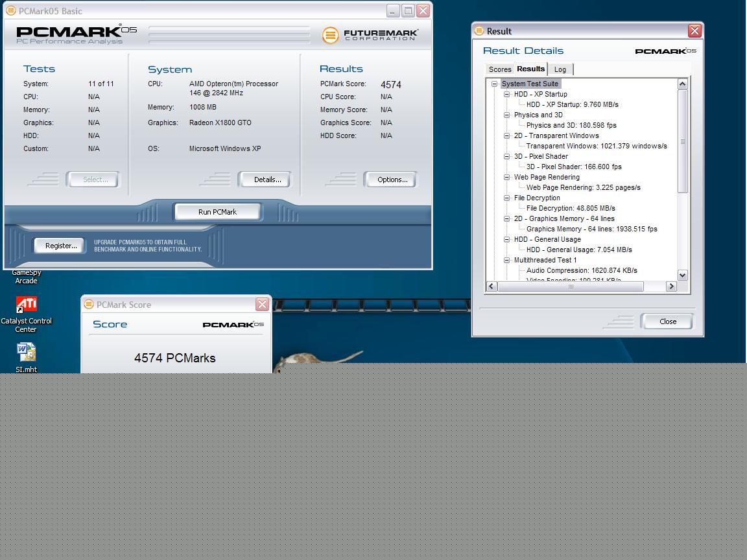Screen dimensions: 747x560
Task: Click the '1008 MB' memory value
Action: [x=203, y=107]
